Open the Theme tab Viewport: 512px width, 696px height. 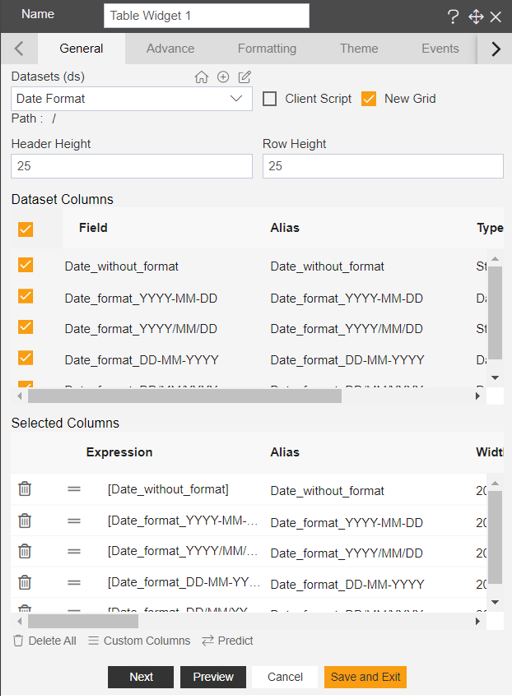pos(359,48)
